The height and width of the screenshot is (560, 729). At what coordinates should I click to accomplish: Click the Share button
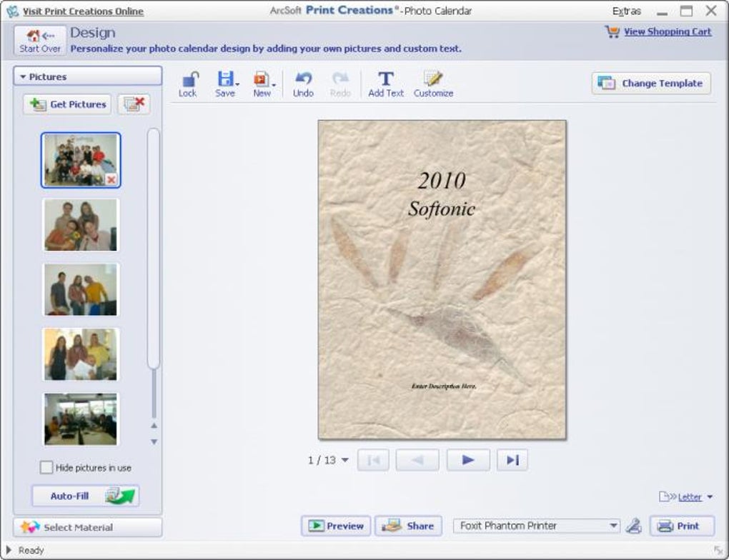pos(408,526)
